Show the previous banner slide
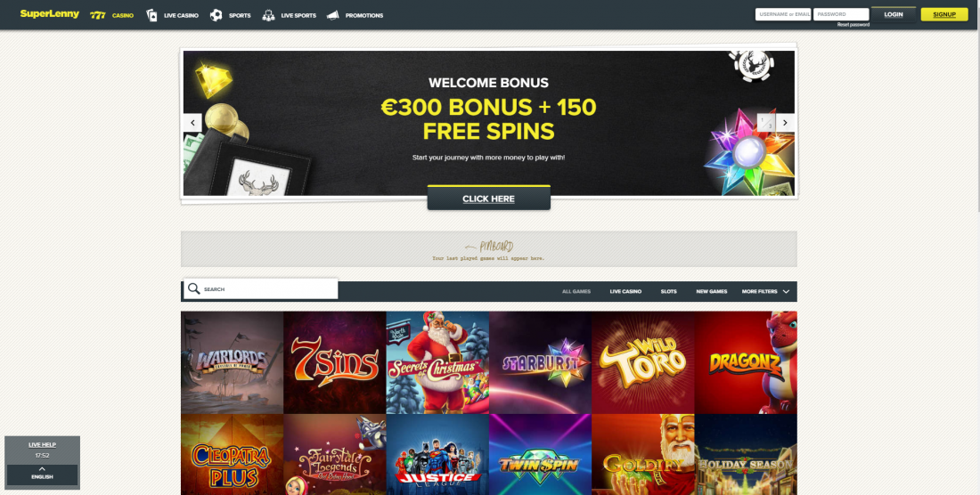980x495 pixels. point(192,122)
